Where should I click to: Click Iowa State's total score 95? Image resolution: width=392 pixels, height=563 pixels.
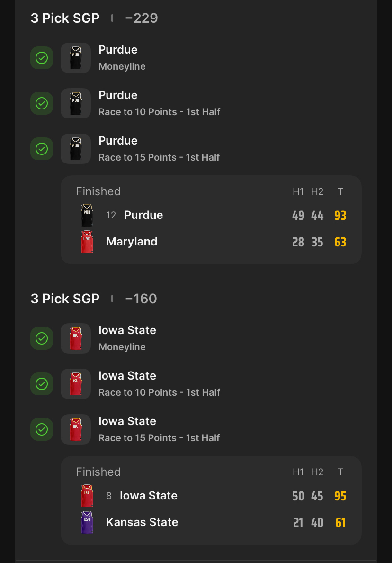(340, 496)
